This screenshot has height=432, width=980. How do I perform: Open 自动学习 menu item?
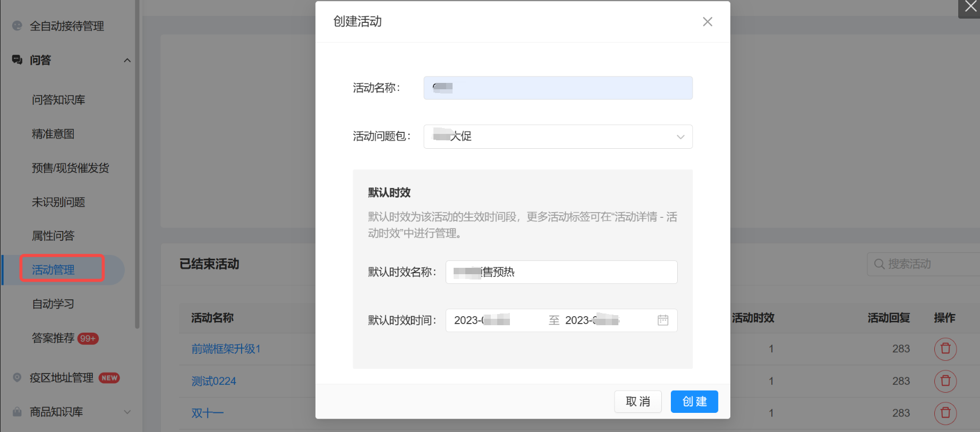[53, 304]
